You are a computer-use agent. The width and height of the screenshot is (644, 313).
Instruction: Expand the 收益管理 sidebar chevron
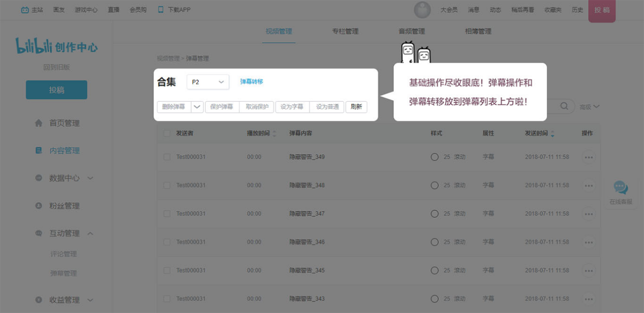click(x=90, y=300)
